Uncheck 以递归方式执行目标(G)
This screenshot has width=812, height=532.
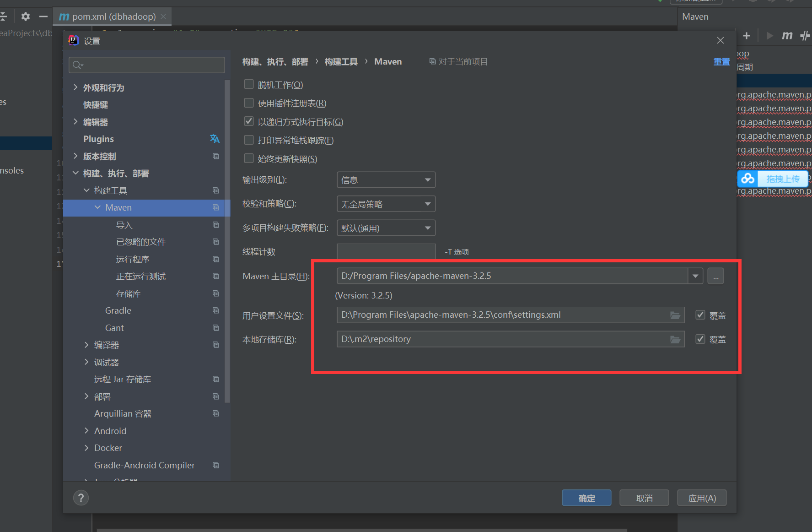[249, 121]
